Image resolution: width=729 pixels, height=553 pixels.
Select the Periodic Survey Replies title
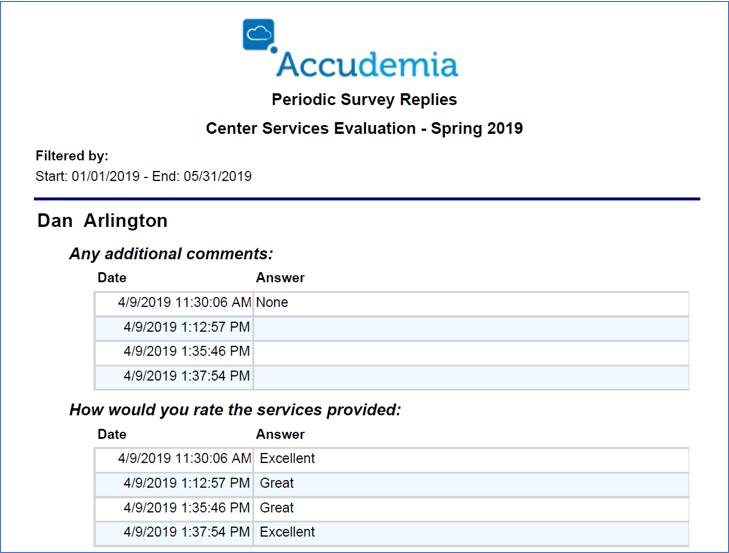(364, 100)
